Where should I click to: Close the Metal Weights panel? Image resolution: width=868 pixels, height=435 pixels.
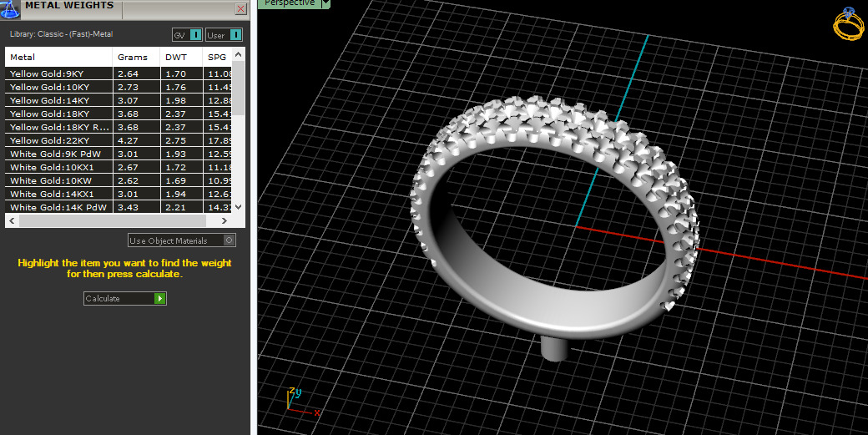241,8
